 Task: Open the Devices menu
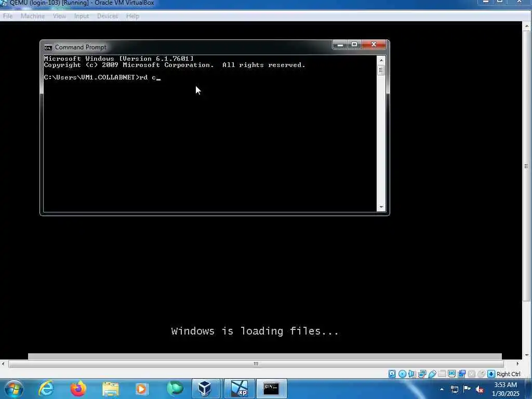[107, 16]
